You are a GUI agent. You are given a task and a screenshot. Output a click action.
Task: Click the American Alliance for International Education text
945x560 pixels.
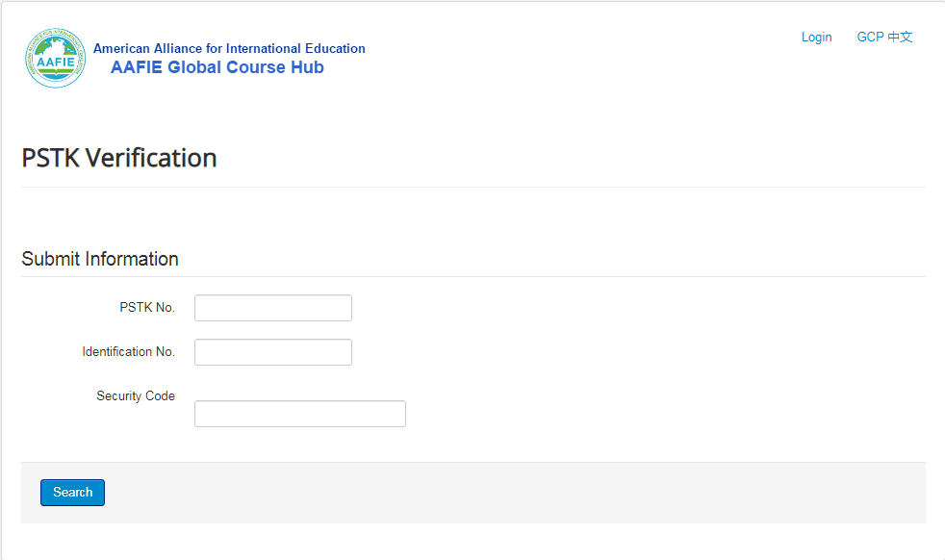click(229, 48)
